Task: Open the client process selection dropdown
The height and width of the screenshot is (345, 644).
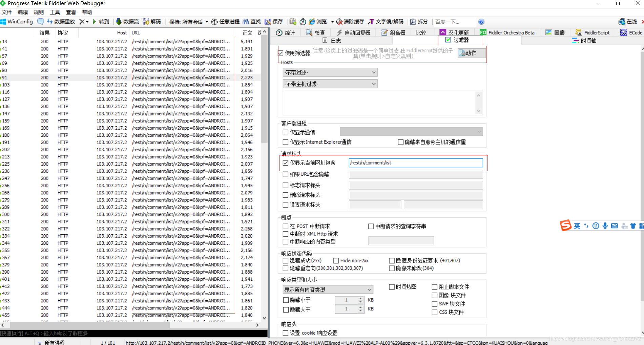Action: (411, 132)
